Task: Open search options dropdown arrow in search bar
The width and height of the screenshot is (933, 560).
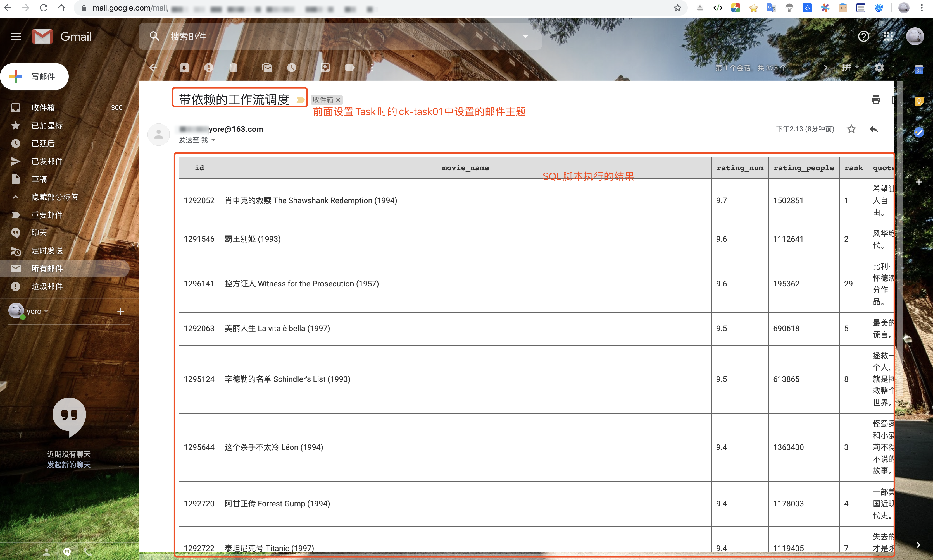Action: (x=525, y=36)
